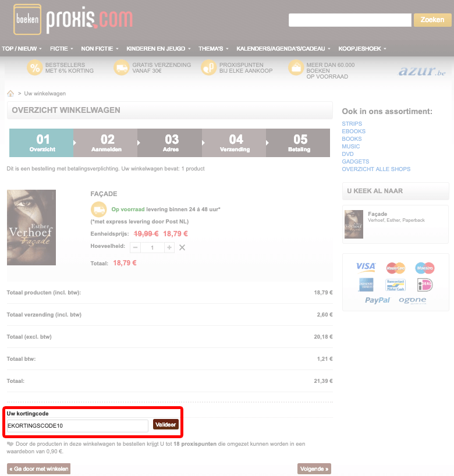Screen dimensions: 454x476
Task: Focus the top search input field
Action: 350,20
